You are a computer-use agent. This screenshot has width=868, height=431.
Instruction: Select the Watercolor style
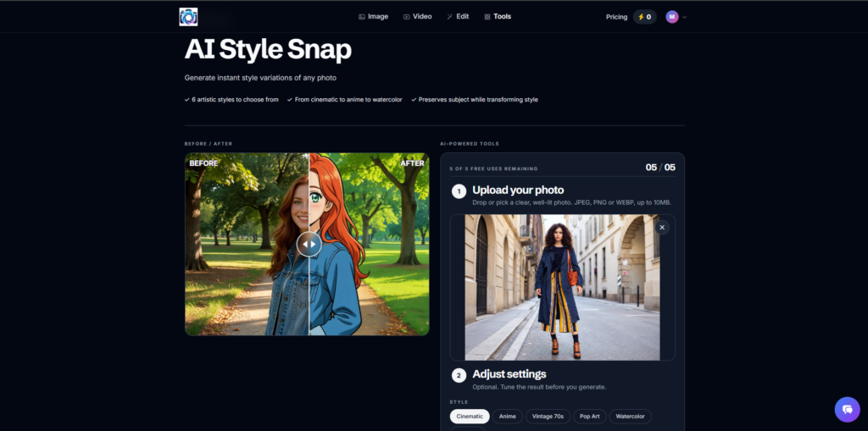[x=631, y=416]
